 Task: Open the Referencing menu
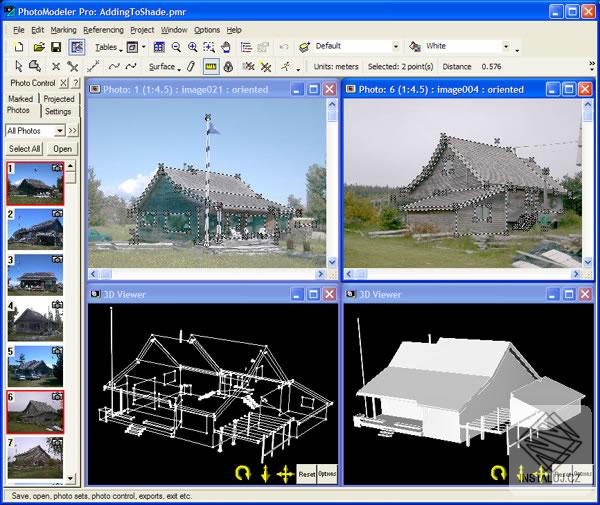[x=103, y=30]
